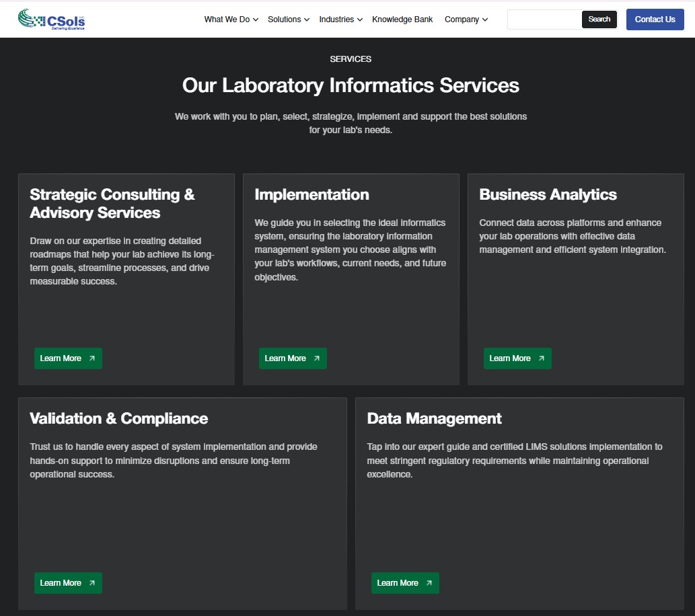Open the Company dropdown menu
Viewport: 695px width, 616px height.
click(x=466, y=20)
